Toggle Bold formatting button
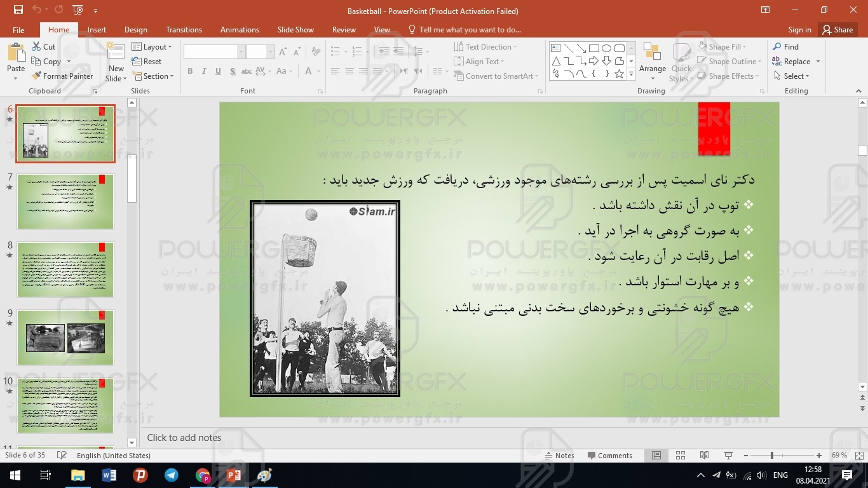 click(x=190, y=71)
